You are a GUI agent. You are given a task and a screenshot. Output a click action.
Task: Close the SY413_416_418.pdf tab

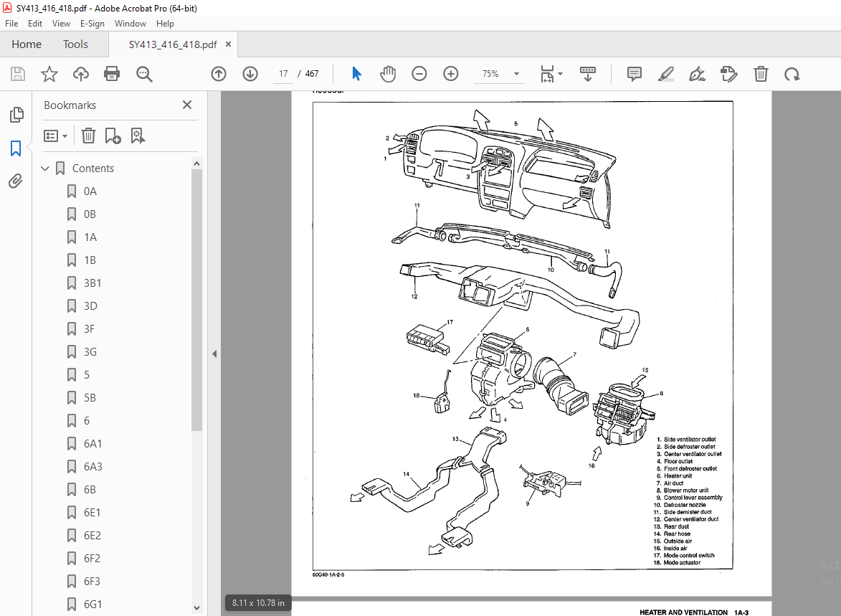228,44
